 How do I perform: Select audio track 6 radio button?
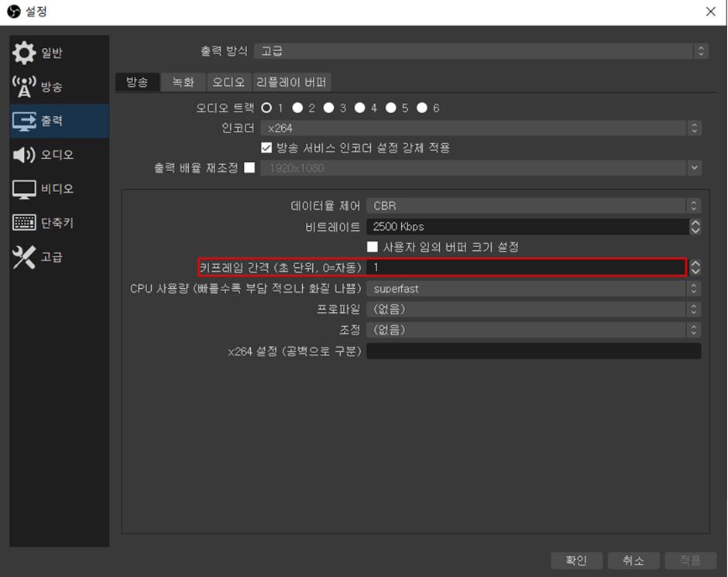point(422,108)
